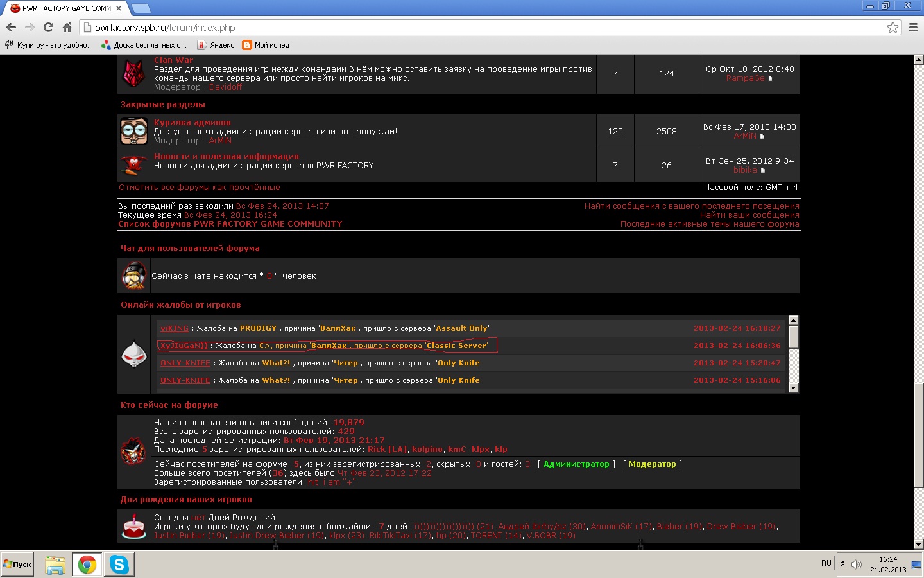Click the RU language indicator
This screenshot has width=924, height=578.
(826, 563)
